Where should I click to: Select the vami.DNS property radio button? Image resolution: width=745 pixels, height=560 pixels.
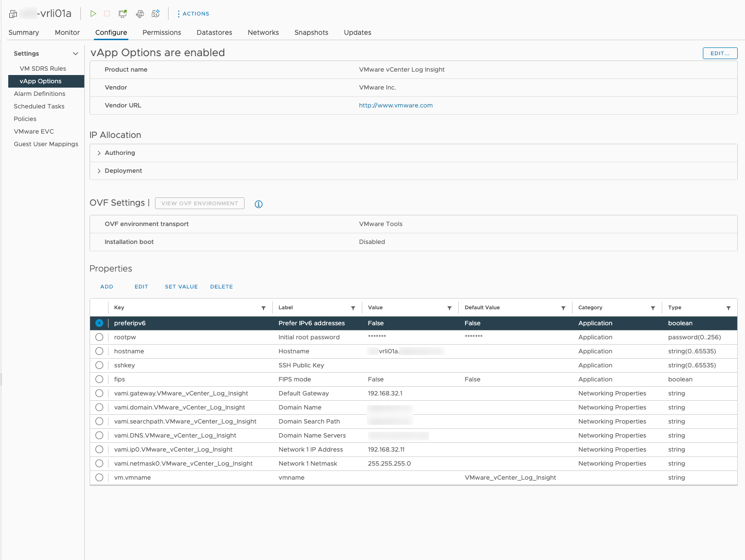[99, 435]
